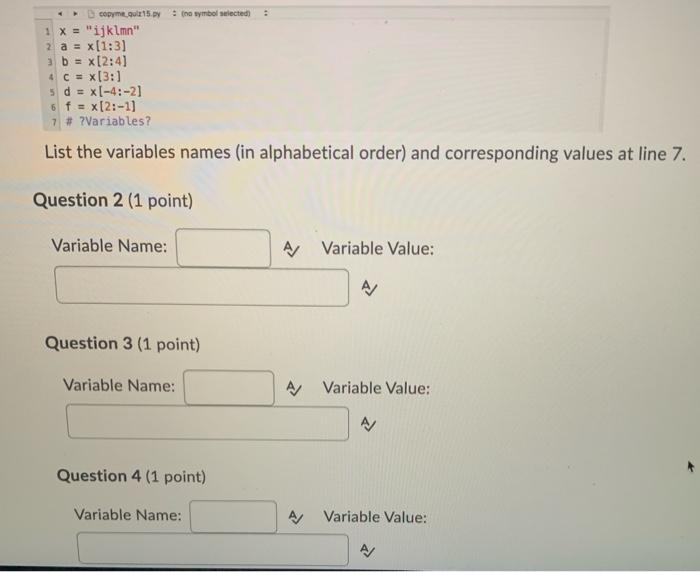Image resolution: width=700 pixels, height=572 pixels.
Task: Click Question 4 Variable Name input field
Action: click(233, 517)
